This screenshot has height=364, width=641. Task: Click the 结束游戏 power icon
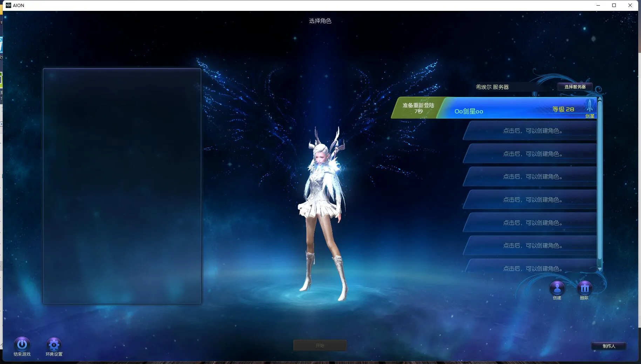pos(22,344)
